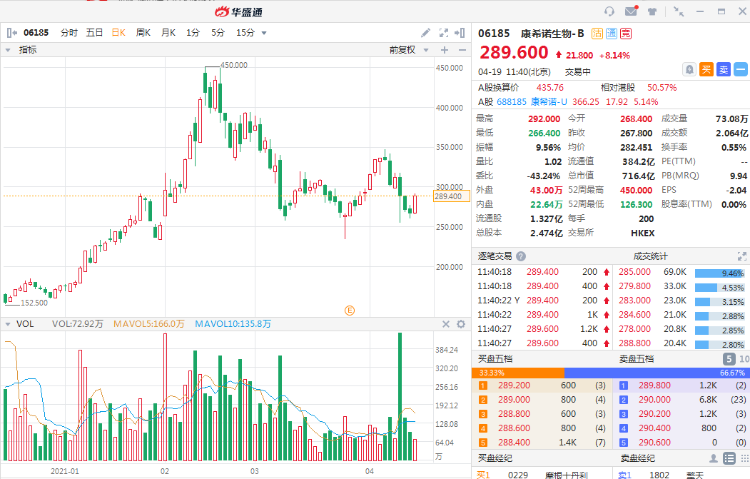
Task: Click the compact mode arrows icon
Action: tap(678, 11)
